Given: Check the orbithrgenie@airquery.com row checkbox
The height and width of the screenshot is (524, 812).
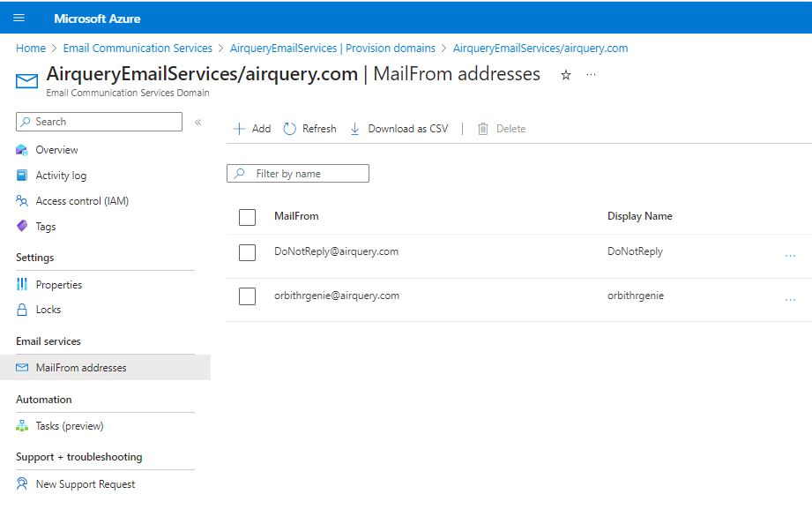Looking at the screenshot, I should 247,296.
